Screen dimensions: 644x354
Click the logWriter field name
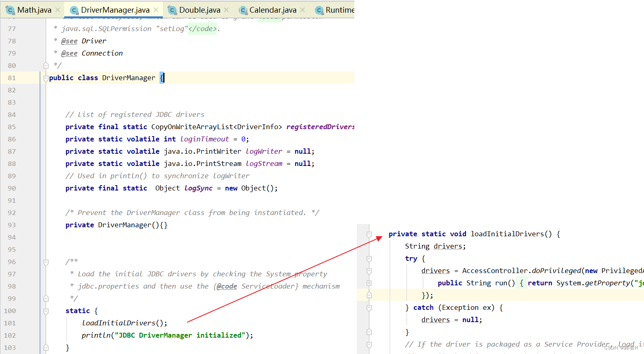pos(264,151)
